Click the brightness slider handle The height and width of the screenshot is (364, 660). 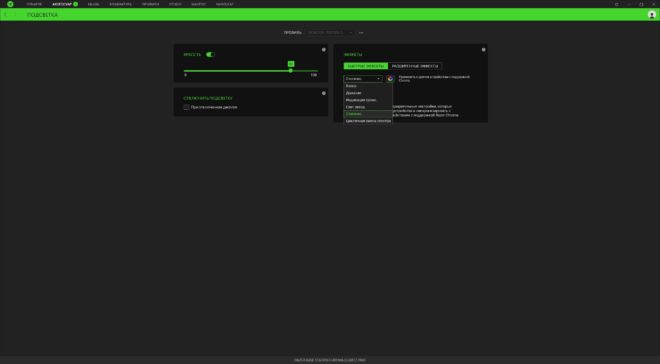(290, 71)
